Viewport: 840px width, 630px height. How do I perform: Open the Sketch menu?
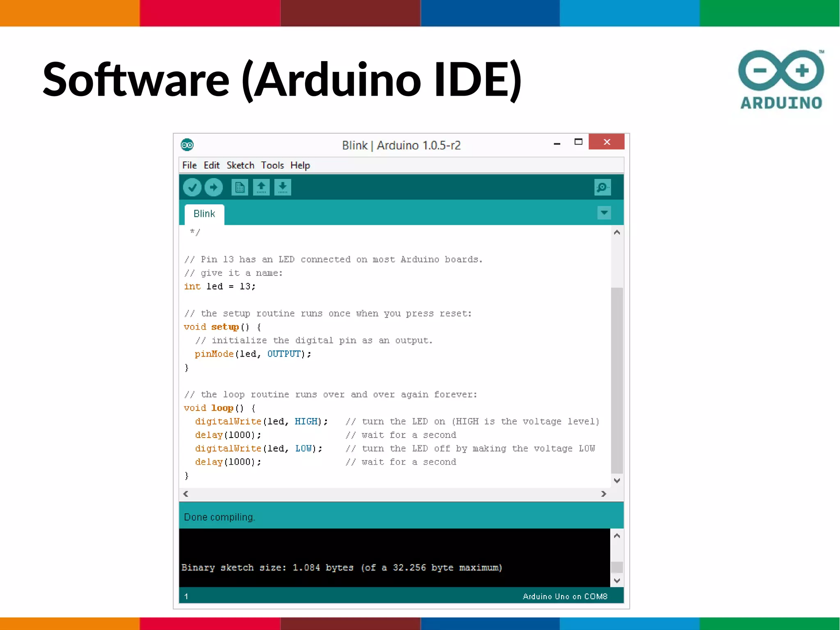point(240,165)
